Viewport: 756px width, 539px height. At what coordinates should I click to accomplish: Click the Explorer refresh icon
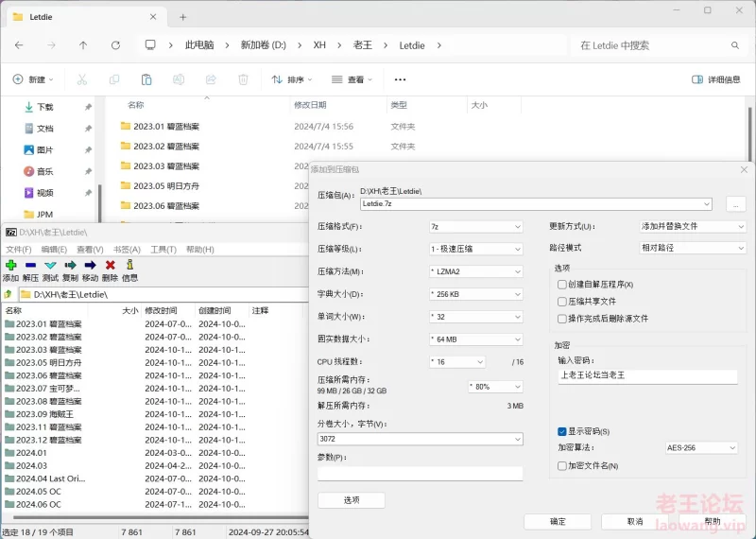[x=115, y=44]
